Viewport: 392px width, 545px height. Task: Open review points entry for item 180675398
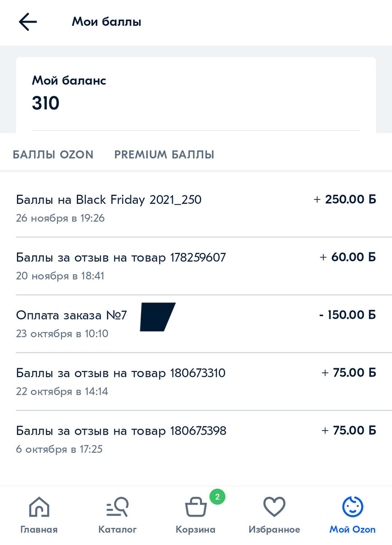click(196, 439)
